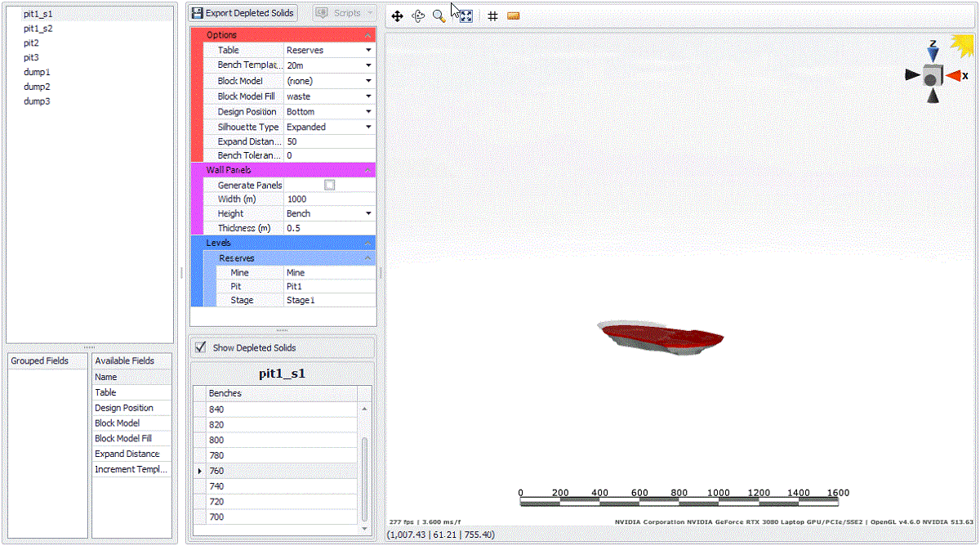Open the Bench Template dropdown
The width and height of the screenshot is (980, 546).
coord(368,65)
